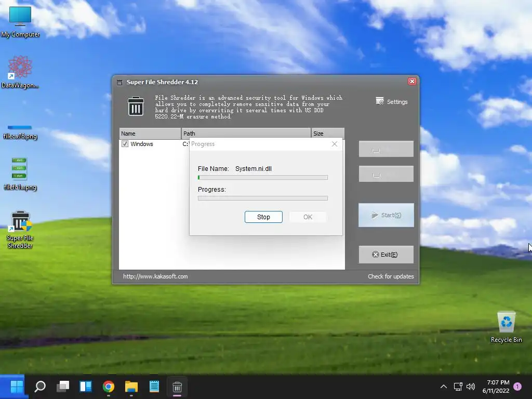Click the Start(S) button
The image size is (532, 399).
386,215
